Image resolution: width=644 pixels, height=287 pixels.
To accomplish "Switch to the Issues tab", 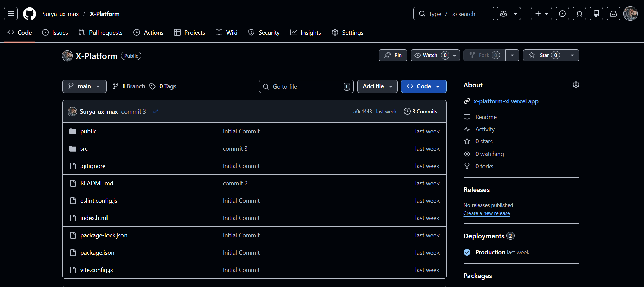I will (x=55, y=33).
